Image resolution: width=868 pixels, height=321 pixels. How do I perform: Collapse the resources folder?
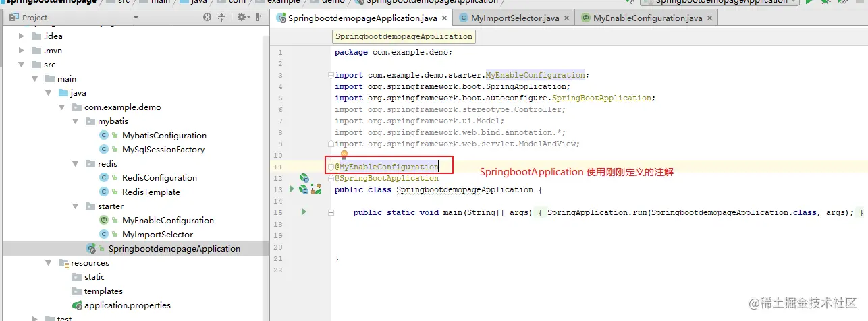(48, 263)
